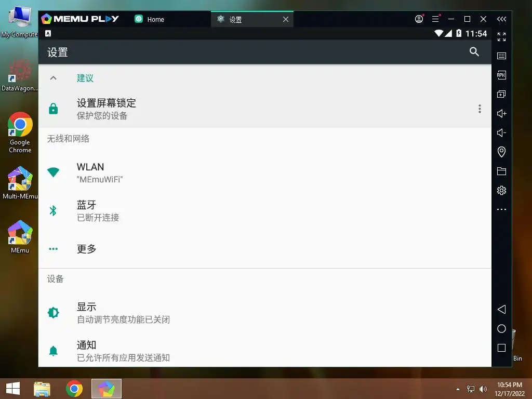Click the 11:54 status bar clock
Image resolution: width=532 pixels, height=399 pixels.
tap(476, 34)
